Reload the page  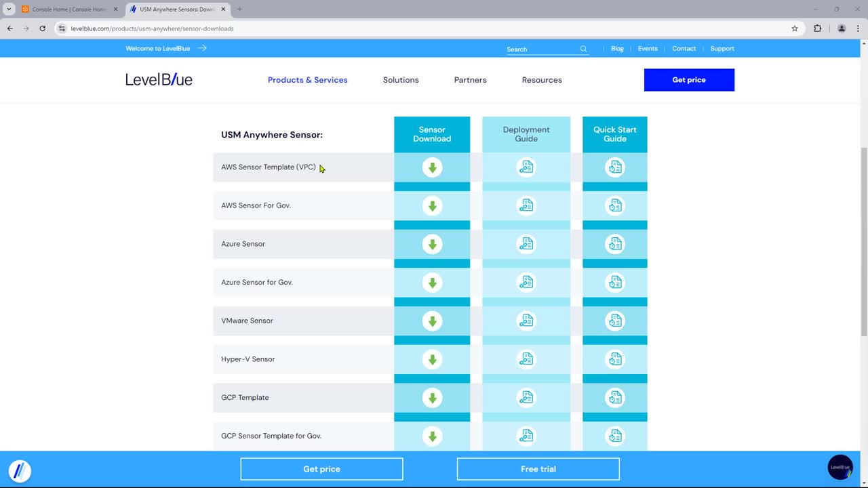42,28
